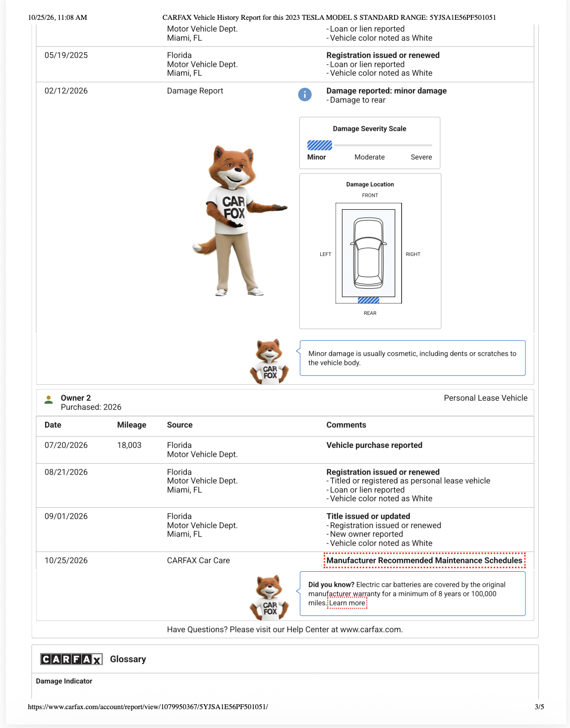Click the Damage to rear note
The image size is (570, 728).
point(356,100)
